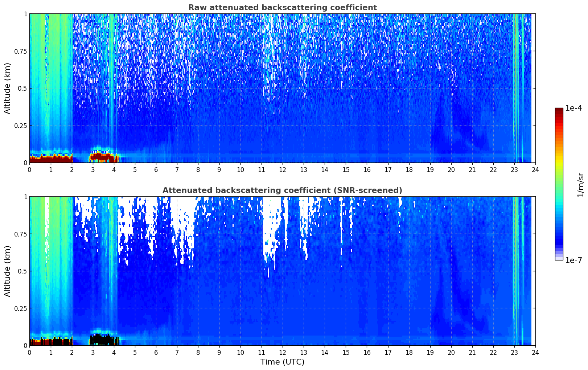Click the 'Attenuated backscattering coefficient (SNR-screened)' title
The height and width of the screenshot is (370, 588).
pos(282,190)
